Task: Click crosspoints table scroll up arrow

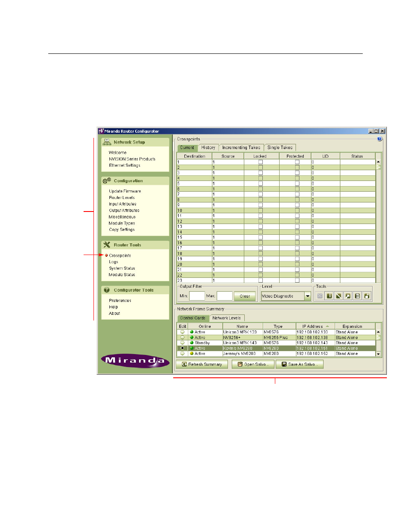Action: 378,162
